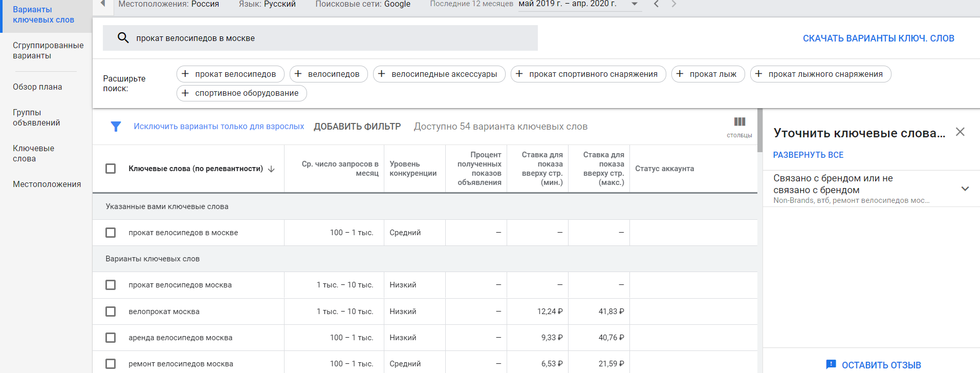Viewport: 980px width, 373px height.
Task: Click keyword text 'аренда велосипедов москва'
Action: pos(180,338)
